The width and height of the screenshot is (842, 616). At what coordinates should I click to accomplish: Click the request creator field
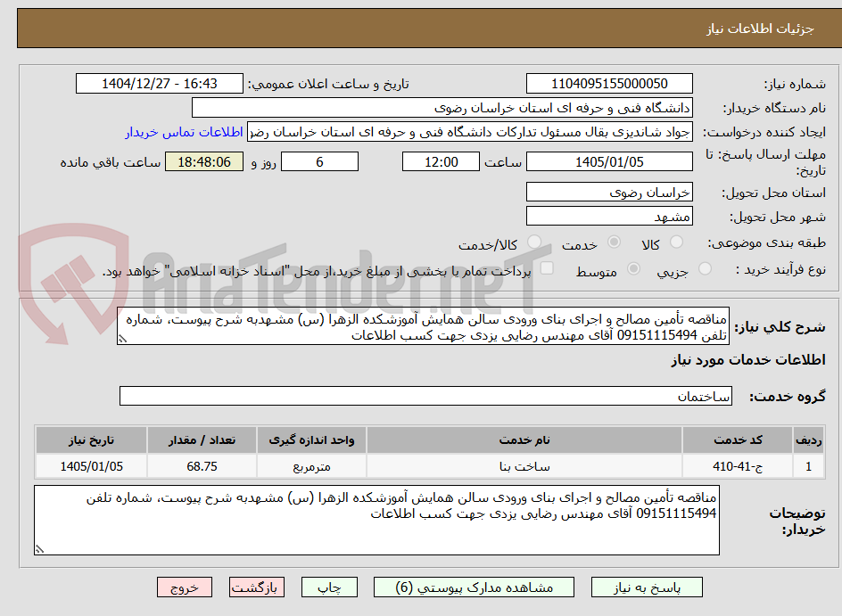[470, 132]
